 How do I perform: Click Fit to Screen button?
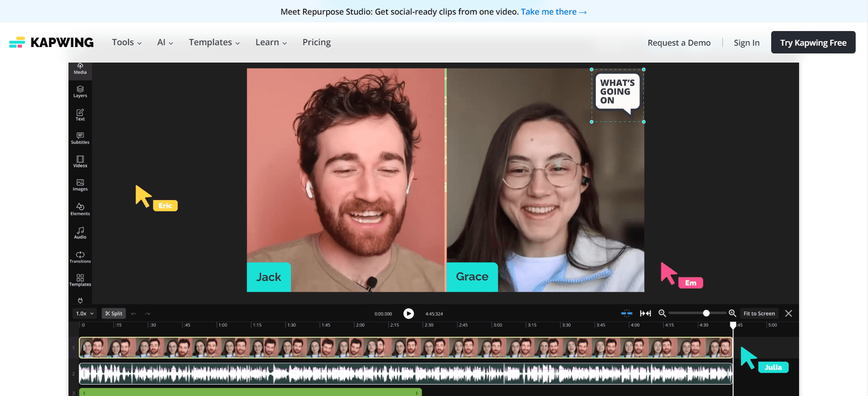[759, 313]
